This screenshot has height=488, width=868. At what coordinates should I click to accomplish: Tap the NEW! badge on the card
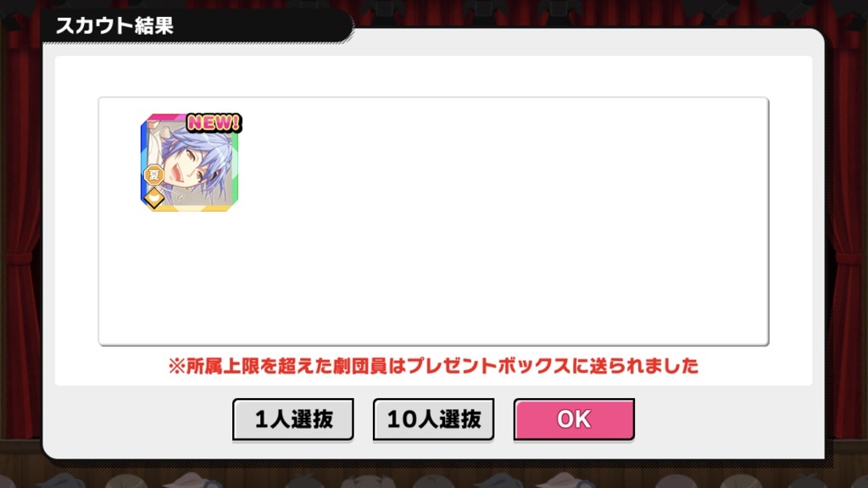click(214, 122)
